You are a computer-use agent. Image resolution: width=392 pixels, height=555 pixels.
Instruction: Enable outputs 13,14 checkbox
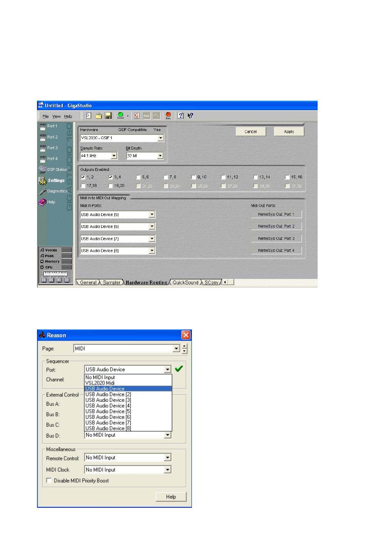tap(256, 177)
